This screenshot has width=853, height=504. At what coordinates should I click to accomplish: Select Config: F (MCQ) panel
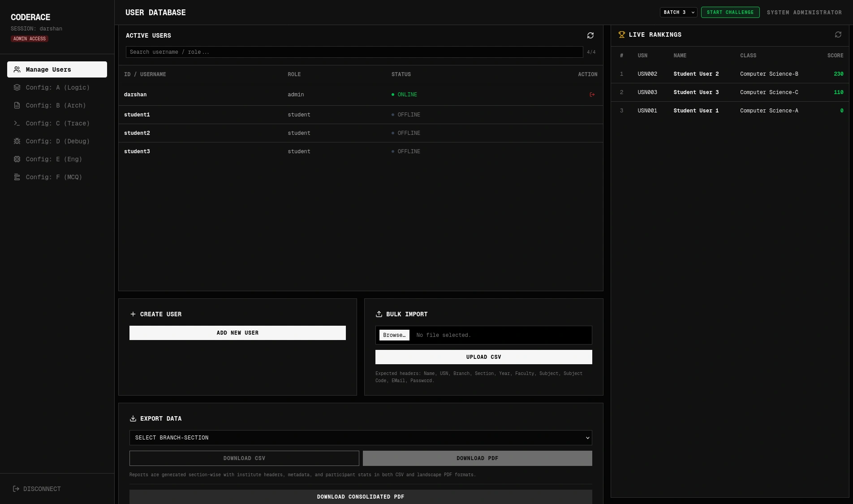tap(52, 177)
